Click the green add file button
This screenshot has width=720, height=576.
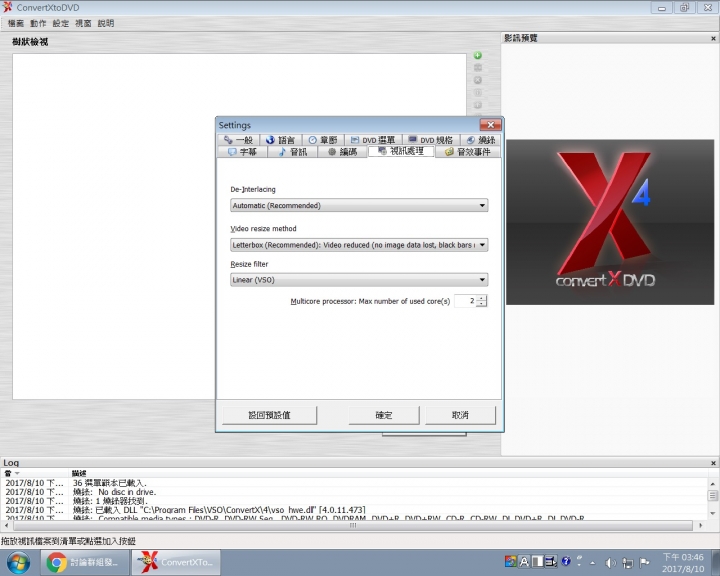click(x=478, y=56)
